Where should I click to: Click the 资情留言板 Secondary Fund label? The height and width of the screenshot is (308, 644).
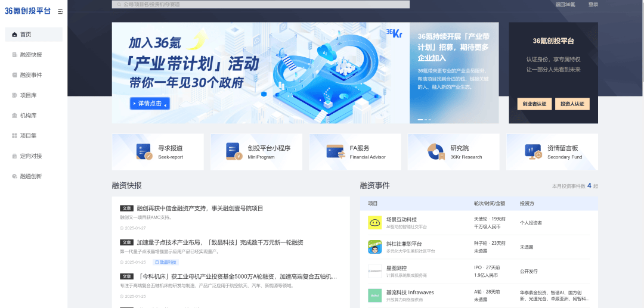coord(565,152)
